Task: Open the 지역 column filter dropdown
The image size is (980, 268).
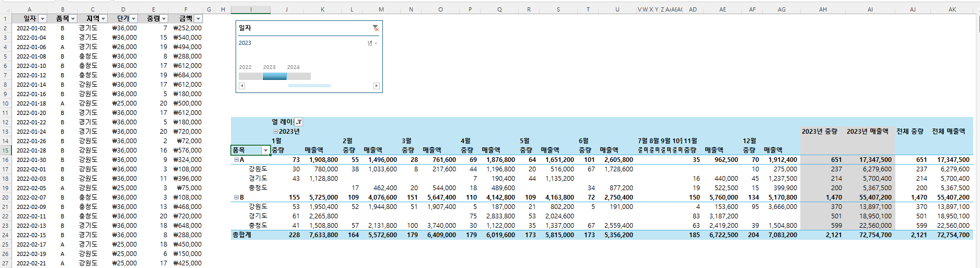Action: coord(103,19)
